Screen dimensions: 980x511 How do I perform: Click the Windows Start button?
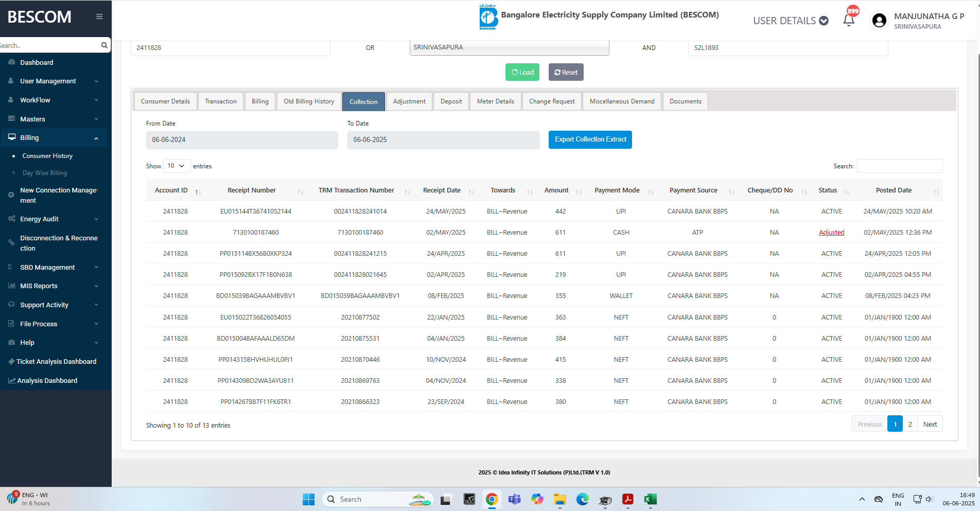click(308, 499)
